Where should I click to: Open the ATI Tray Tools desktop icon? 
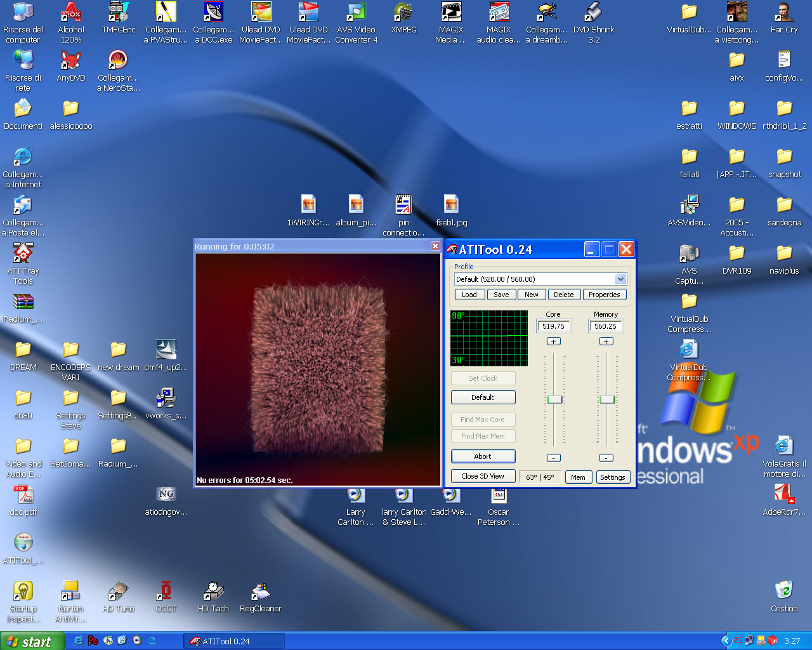pyautogui.click(x=23, y=254)
